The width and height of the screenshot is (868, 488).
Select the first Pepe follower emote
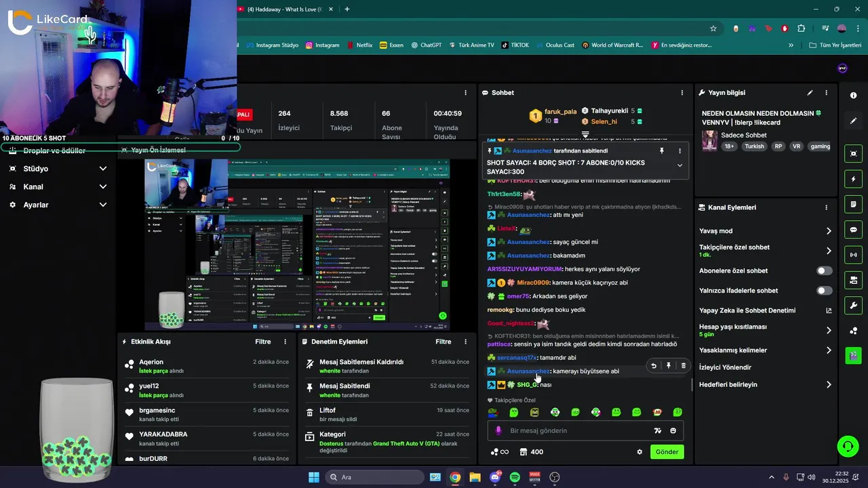pos(494,412)
